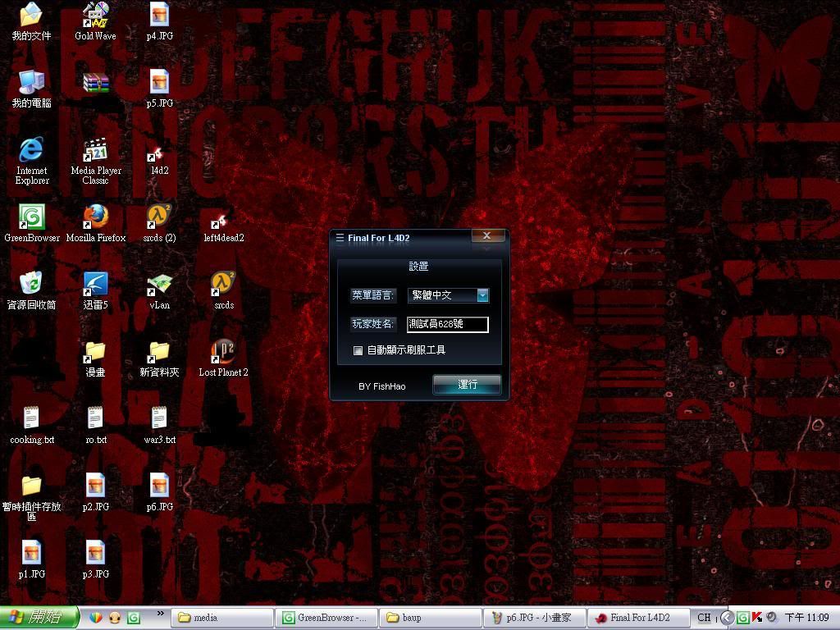
Task: Click the 運行 run button
Action: coord(467,385)
